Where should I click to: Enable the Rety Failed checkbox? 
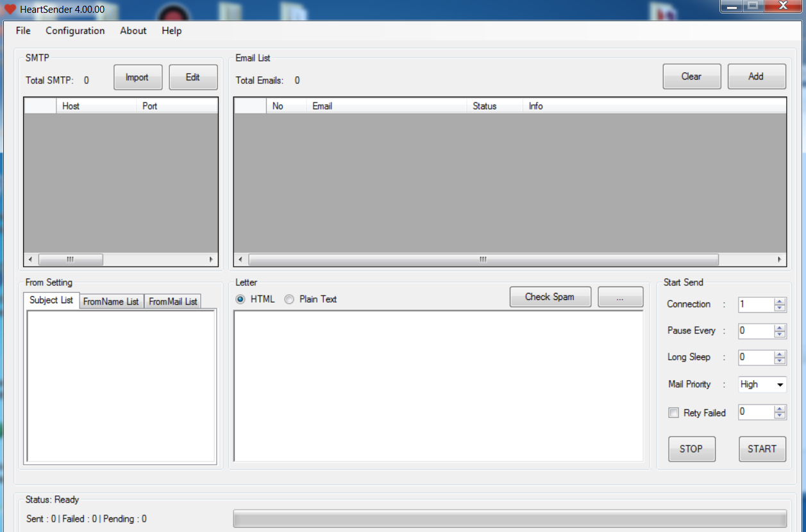673,413
